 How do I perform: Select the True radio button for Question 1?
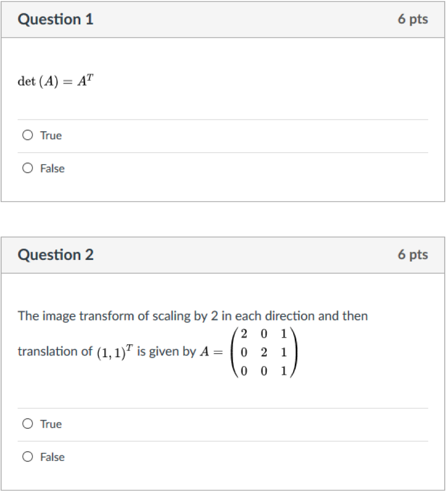pyautogui.click(x=27, y=136)
